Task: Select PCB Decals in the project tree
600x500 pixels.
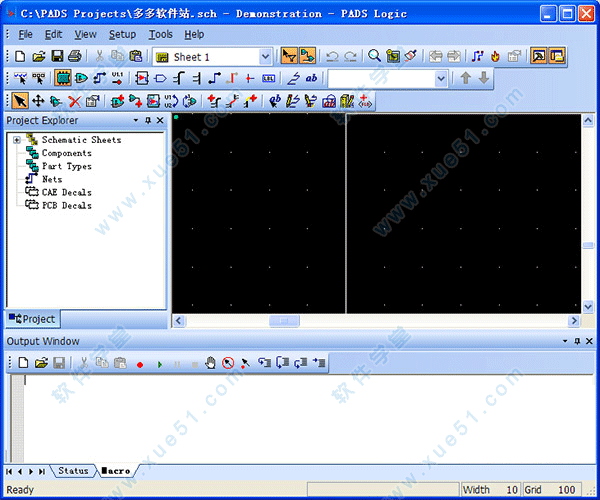Action: pyautogui.click(x=67, y=205)
